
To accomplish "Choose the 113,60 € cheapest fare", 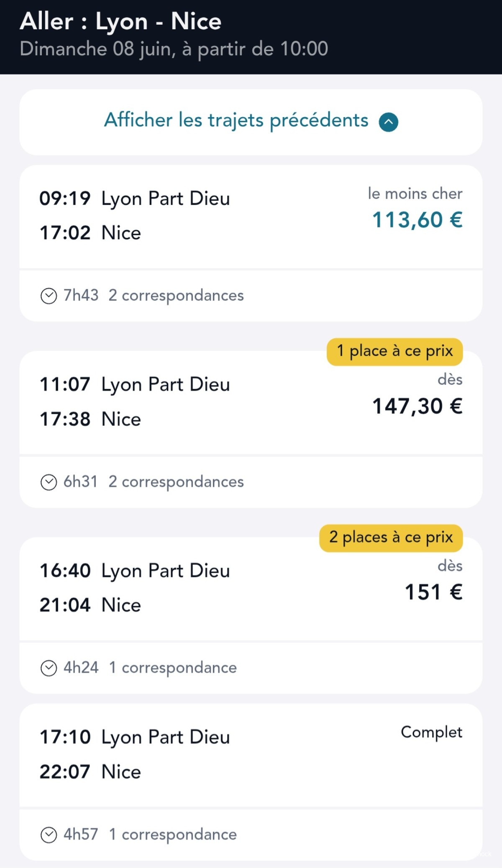I will coord(417,220).
